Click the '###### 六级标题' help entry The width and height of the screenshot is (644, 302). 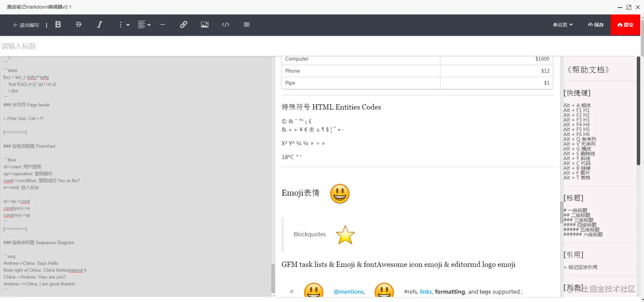click(583, 234)
